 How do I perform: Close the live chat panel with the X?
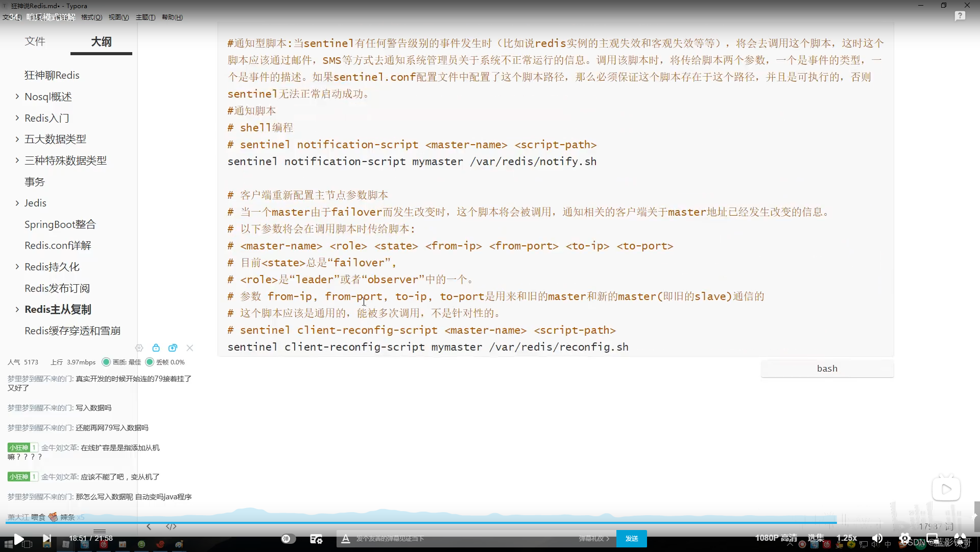pos(189,348)
